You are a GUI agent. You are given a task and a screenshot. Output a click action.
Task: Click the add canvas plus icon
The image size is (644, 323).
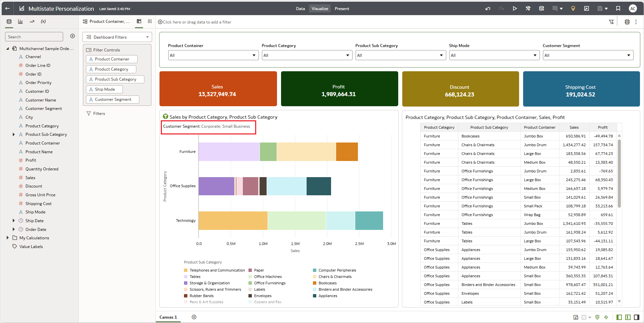[x=194, y=317]
